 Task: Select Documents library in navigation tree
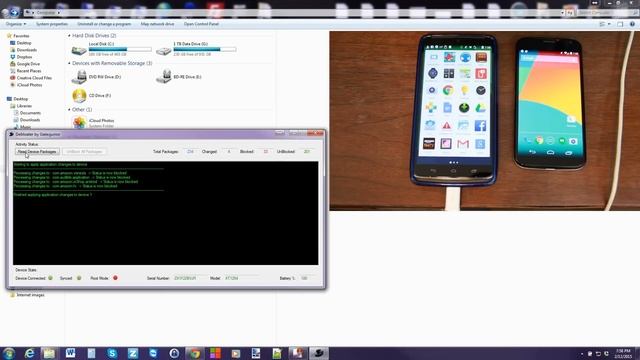30,113
